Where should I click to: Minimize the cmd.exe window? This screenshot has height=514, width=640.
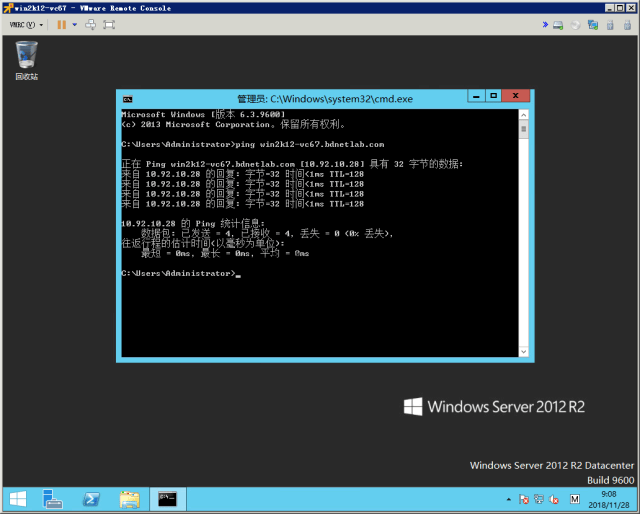(476, 96)
